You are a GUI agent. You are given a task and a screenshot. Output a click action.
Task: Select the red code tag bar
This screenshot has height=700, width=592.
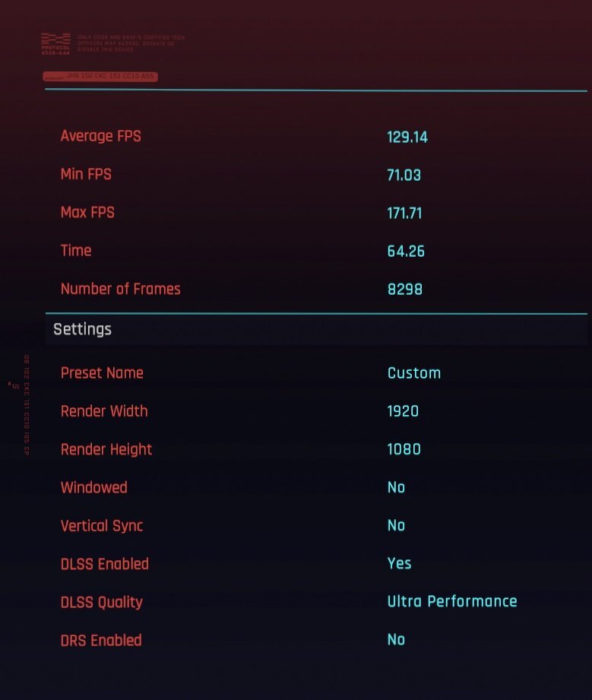pos(100,76)
